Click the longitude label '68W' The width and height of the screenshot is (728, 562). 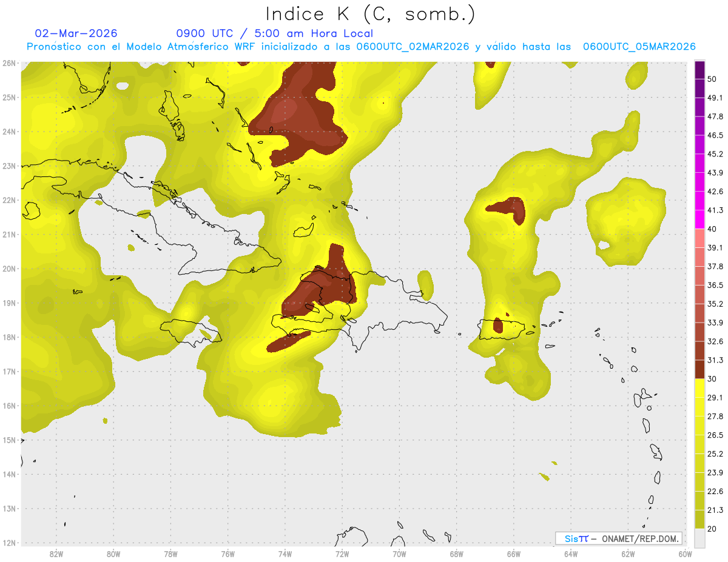tap(457, 554)
